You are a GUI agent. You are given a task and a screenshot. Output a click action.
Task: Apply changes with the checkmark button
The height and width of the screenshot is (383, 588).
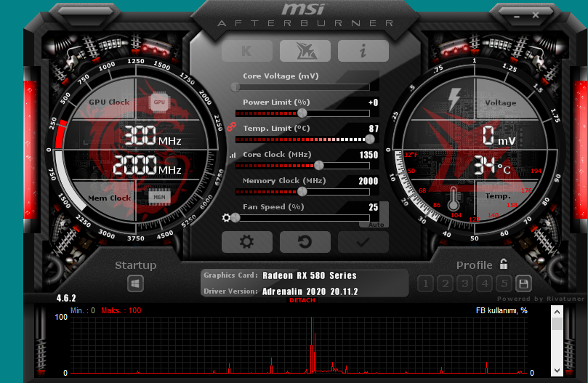coord(363,242)
